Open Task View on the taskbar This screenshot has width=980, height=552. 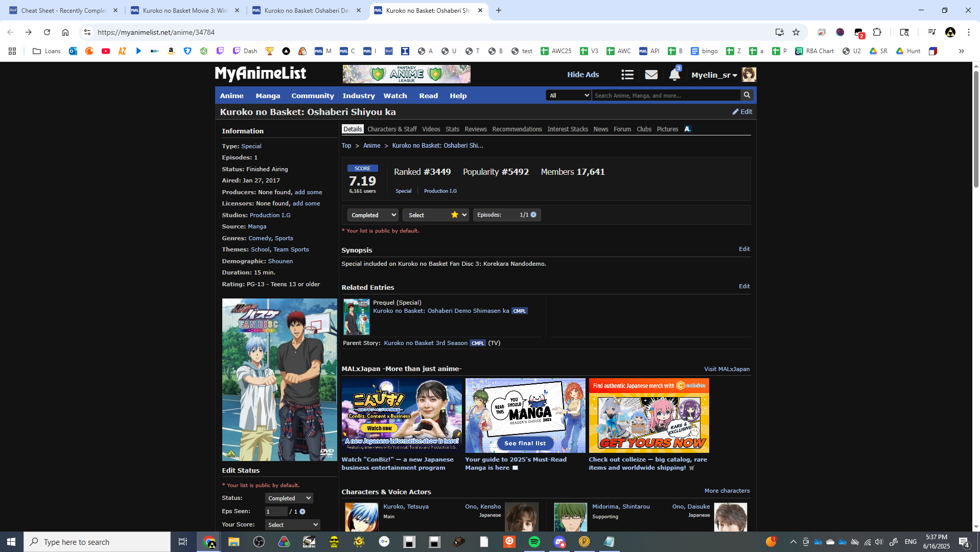(182, 542)
